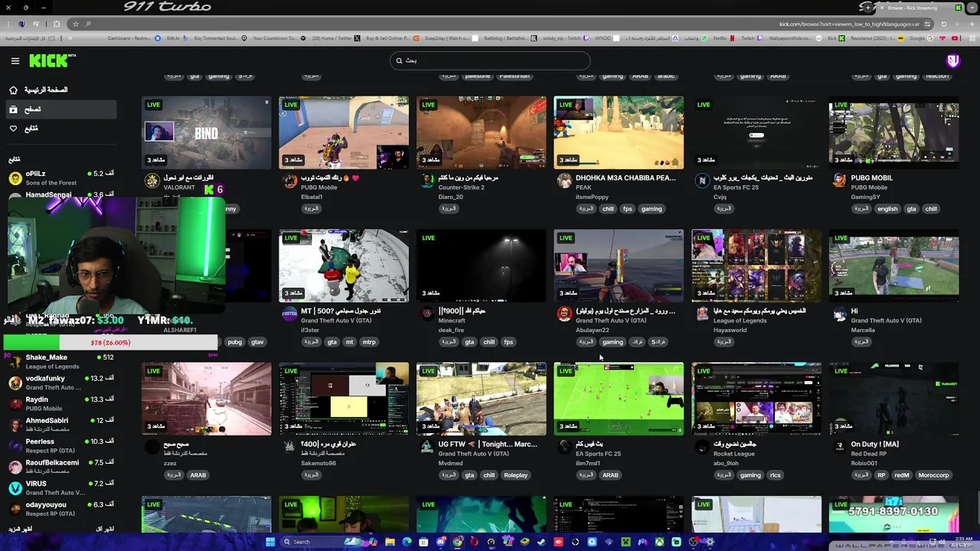This screenshot has height=551, width=980.
Task: Open oPiiLz channel in sidebar
Action: click(61, 178)
